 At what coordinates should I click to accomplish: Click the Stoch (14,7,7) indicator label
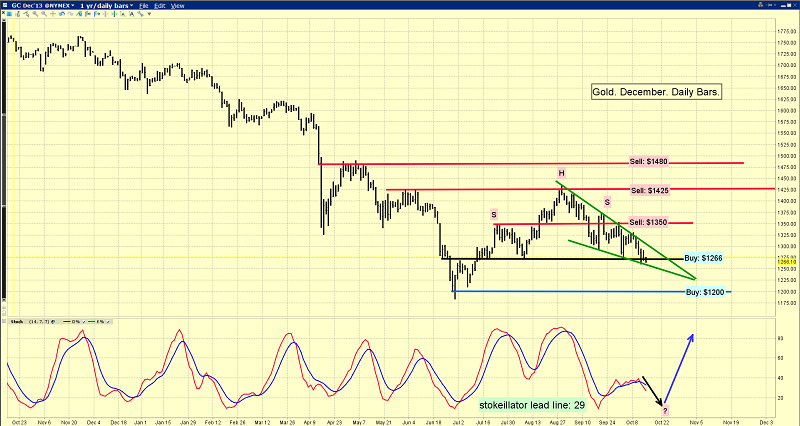coord(30,322)
